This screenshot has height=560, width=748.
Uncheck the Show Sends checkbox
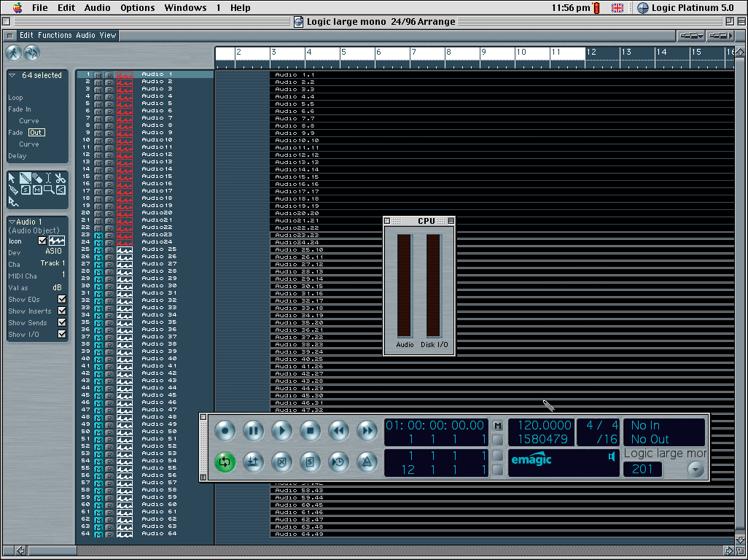(x=62, y=322)
